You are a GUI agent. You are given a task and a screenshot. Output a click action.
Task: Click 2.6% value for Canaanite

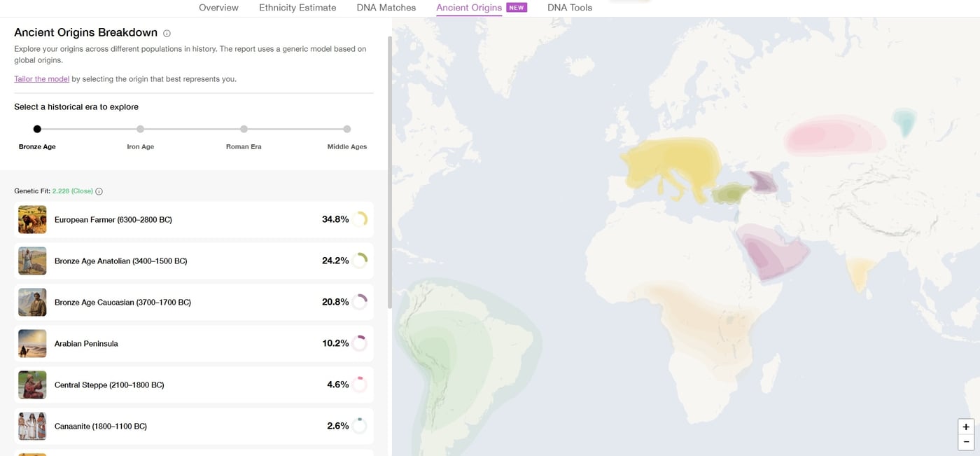(x=338, y=426)
